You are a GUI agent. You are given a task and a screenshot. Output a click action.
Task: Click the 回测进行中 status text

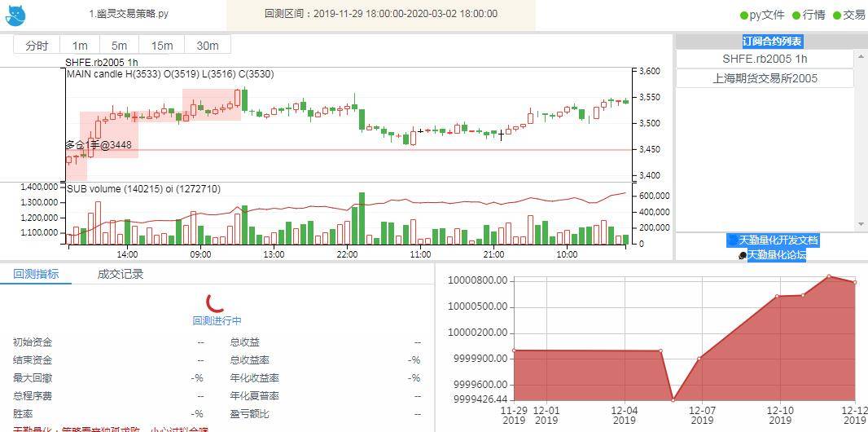coord(217,320)
